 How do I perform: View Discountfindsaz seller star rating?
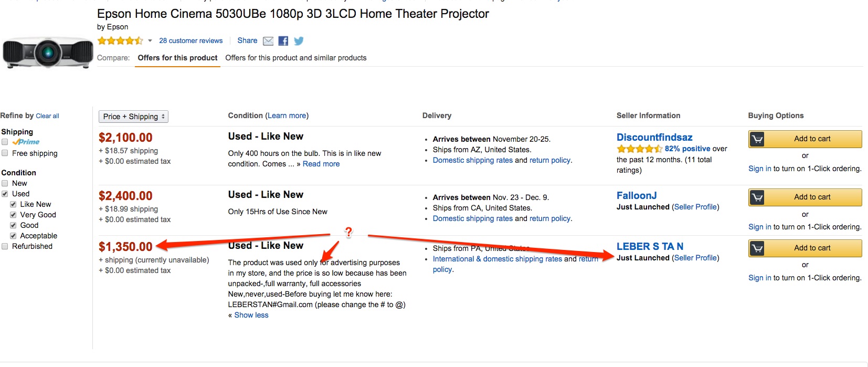(640, 149)
